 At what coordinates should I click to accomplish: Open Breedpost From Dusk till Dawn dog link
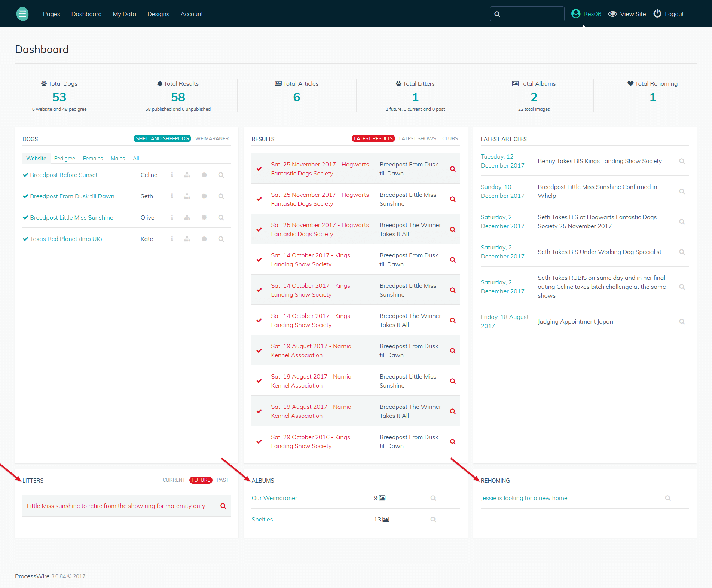click(72, 196)
